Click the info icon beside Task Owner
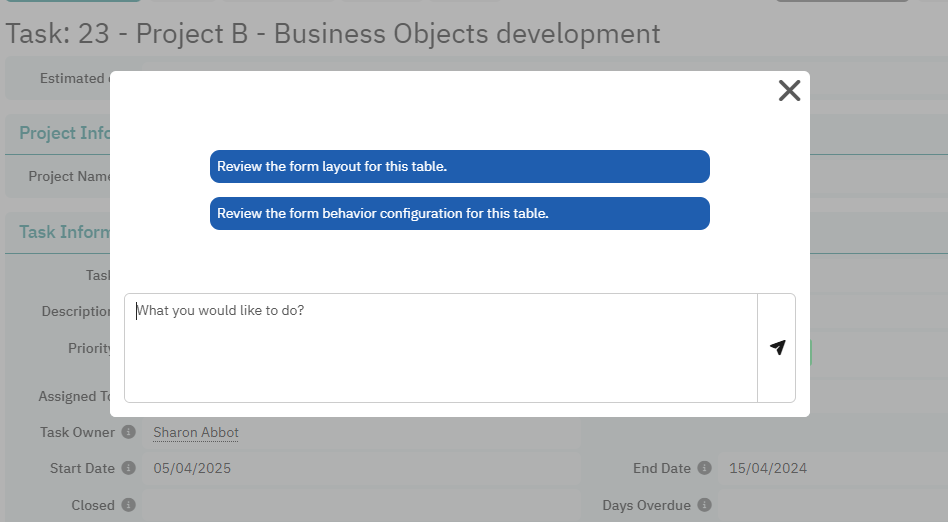Image resolution: width=948 pixels, height=522 pixels. pos(128,432)
